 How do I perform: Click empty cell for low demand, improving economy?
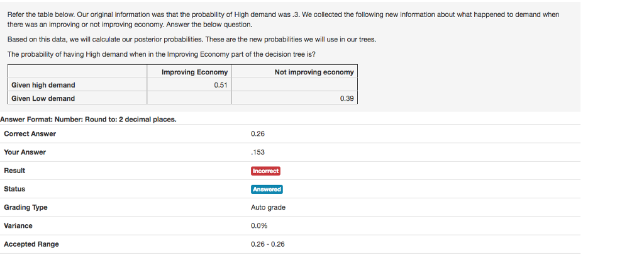189,98
